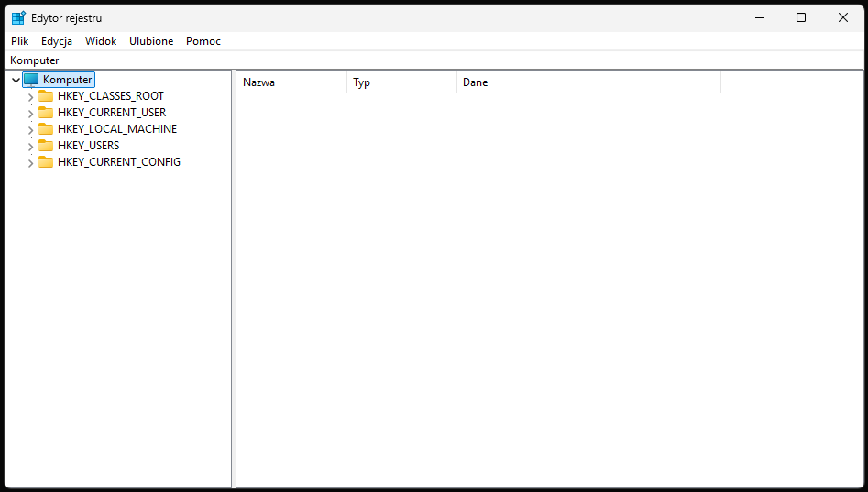
Task: Open the Edycja menu
Action: (x=57, y=41)
